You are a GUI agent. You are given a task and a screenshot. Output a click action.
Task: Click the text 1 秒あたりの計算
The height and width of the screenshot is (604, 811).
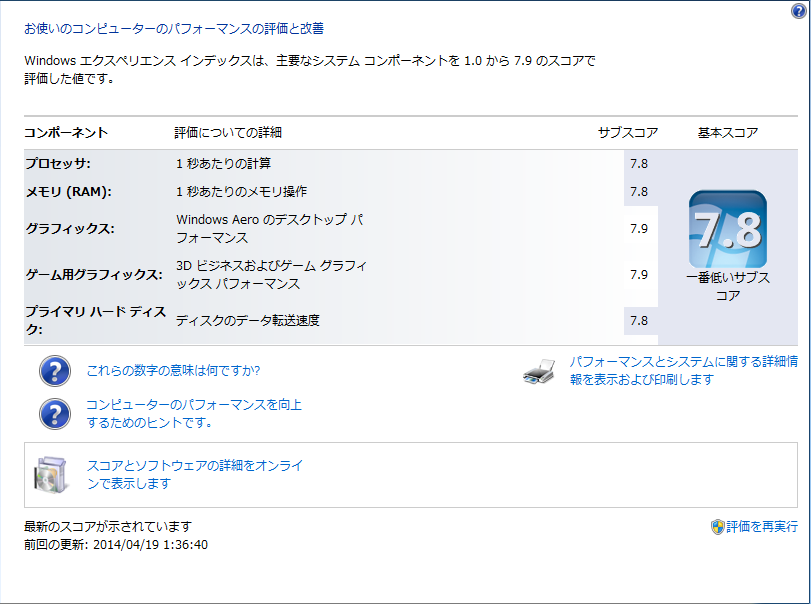(x=223, y=164)
